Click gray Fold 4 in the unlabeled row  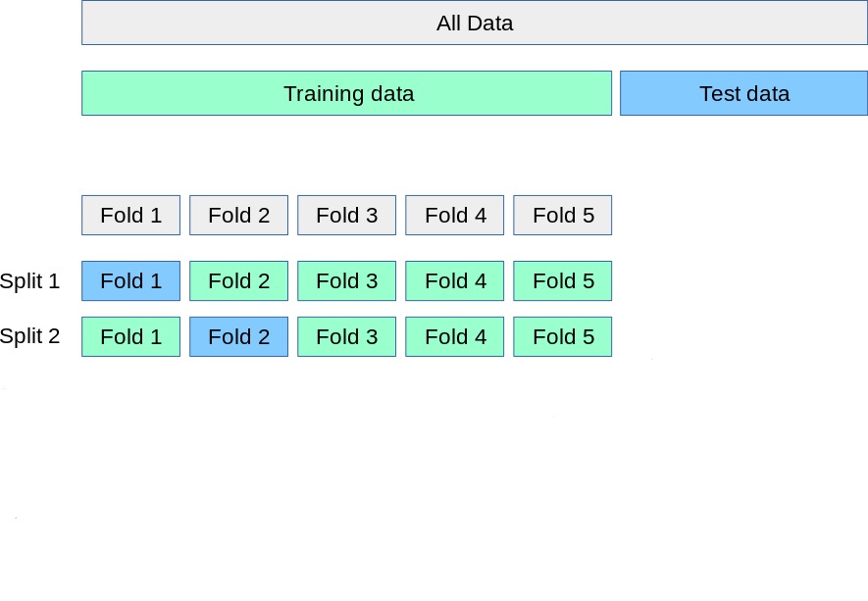click(x=454, y=216)
